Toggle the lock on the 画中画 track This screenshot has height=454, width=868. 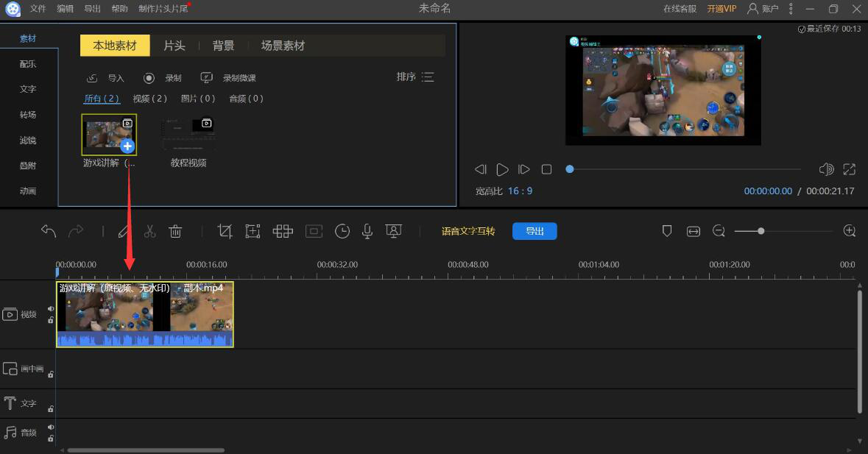coord(51,375)
